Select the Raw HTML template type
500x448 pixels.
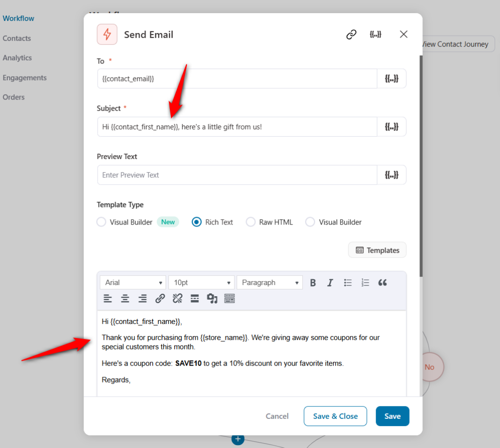pyautogui.click(x=250, y=222)
